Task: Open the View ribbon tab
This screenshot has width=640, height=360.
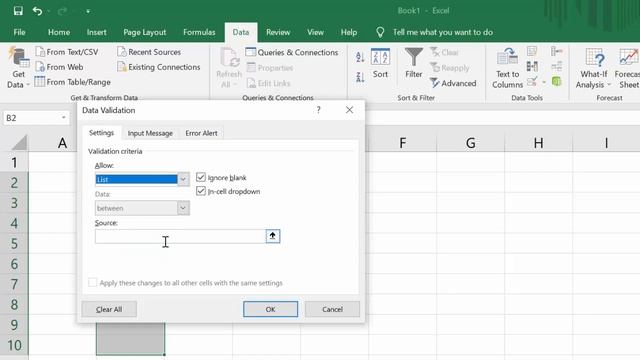Action: click(315, 32)
